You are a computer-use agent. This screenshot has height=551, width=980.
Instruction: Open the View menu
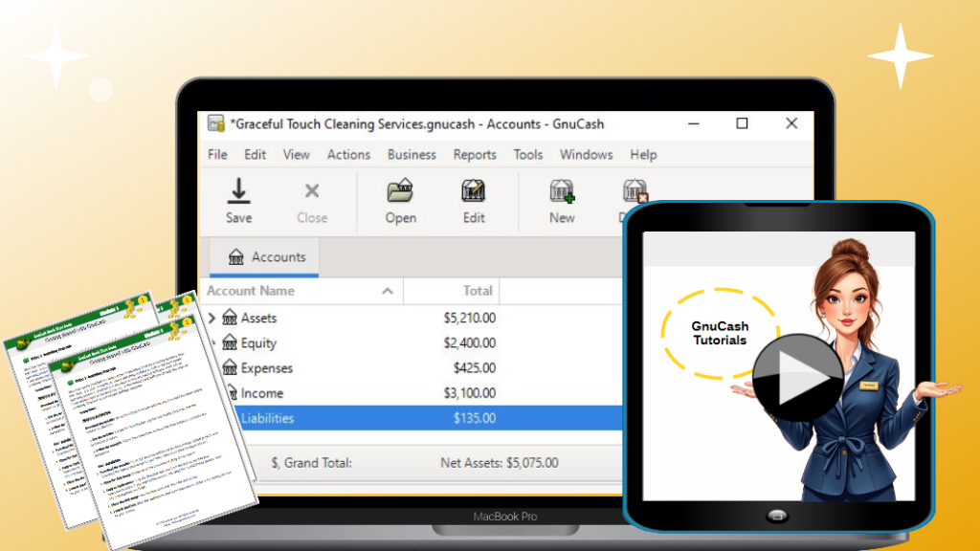click(297, 154)
